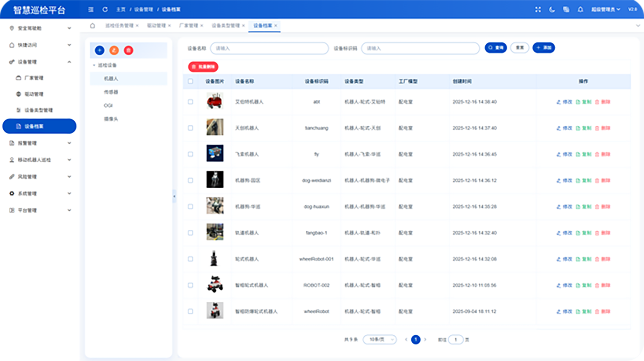Viewport: 644px width, 361px height.
Task: Tick the checkbox for 飞巡机器人 row
Action: (190, 154)
